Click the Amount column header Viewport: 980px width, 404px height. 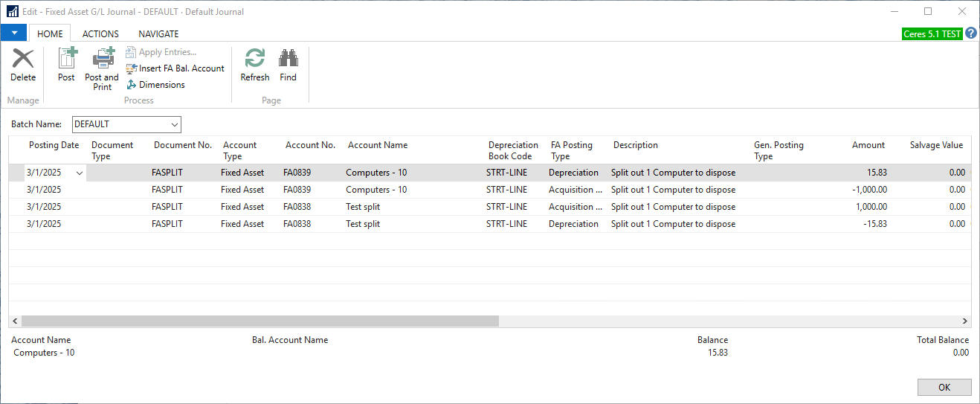(868, 145)
